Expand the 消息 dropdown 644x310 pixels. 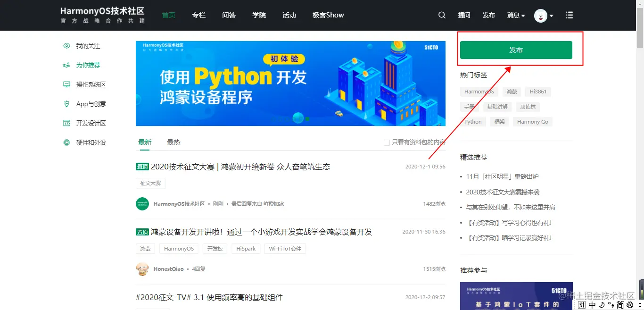click(x=516, y=15)
